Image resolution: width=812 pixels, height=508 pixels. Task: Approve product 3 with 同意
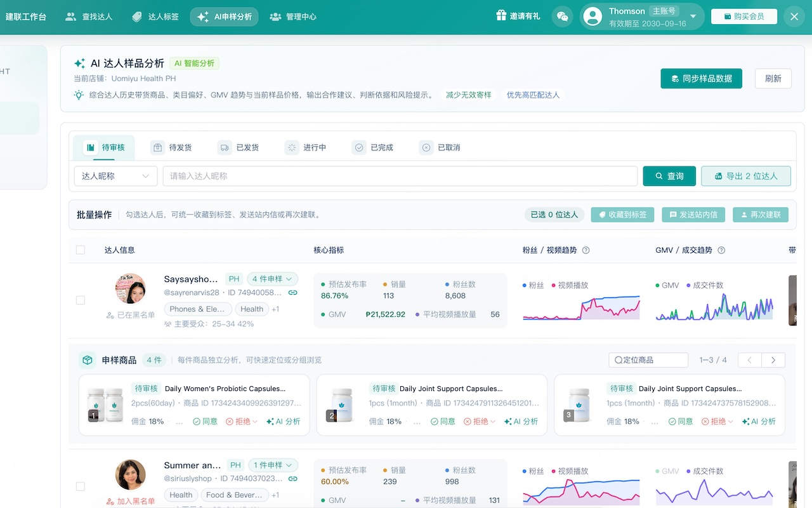[681, 421]
